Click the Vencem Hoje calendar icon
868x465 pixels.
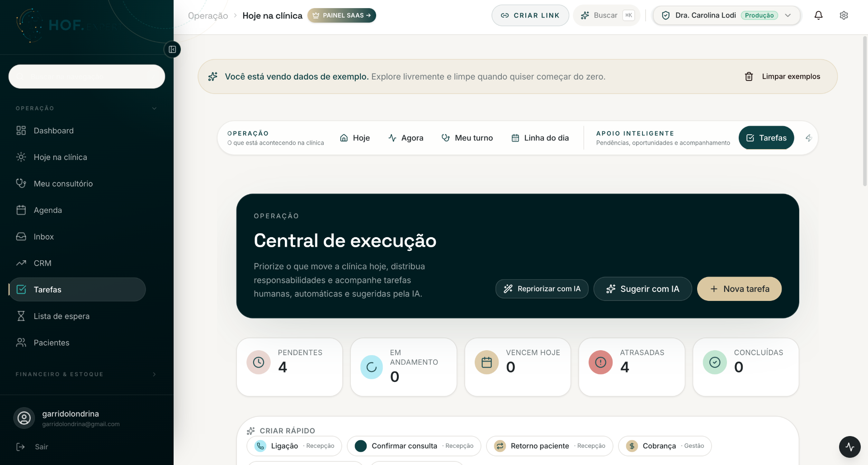point(486,362)
